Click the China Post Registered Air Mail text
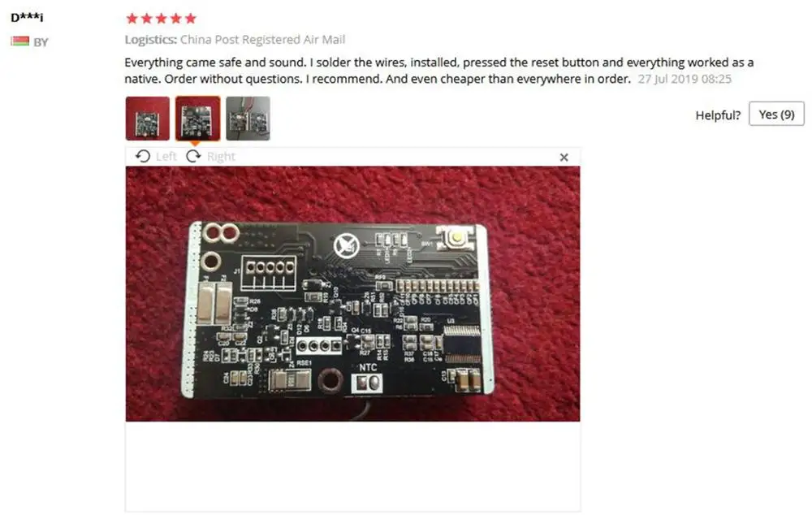 click(262, 39)
